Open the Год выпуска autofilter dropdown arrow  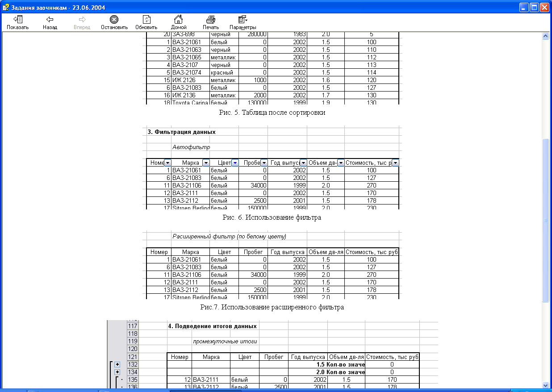coord(303,163)
